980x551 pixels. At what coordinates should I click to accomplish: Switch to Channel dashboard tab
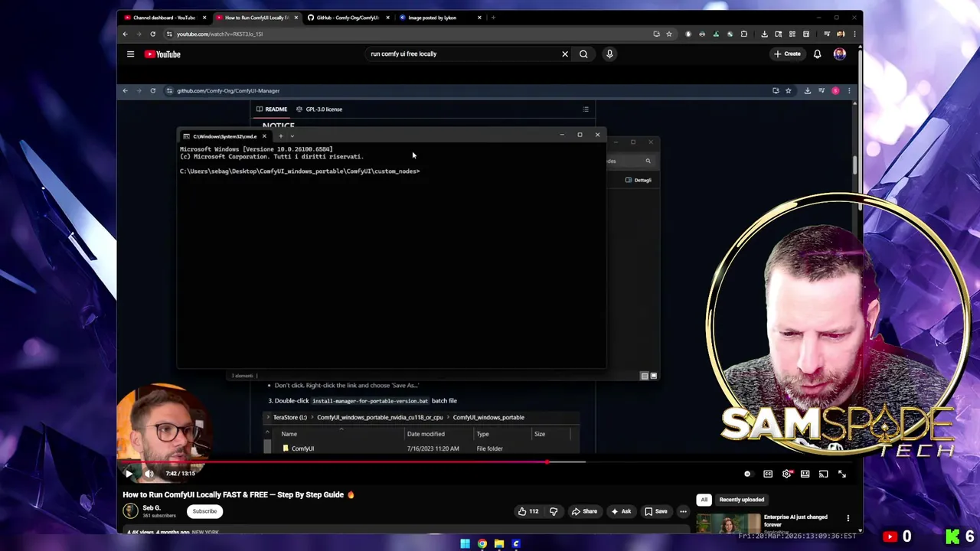(x=165, y=18)
